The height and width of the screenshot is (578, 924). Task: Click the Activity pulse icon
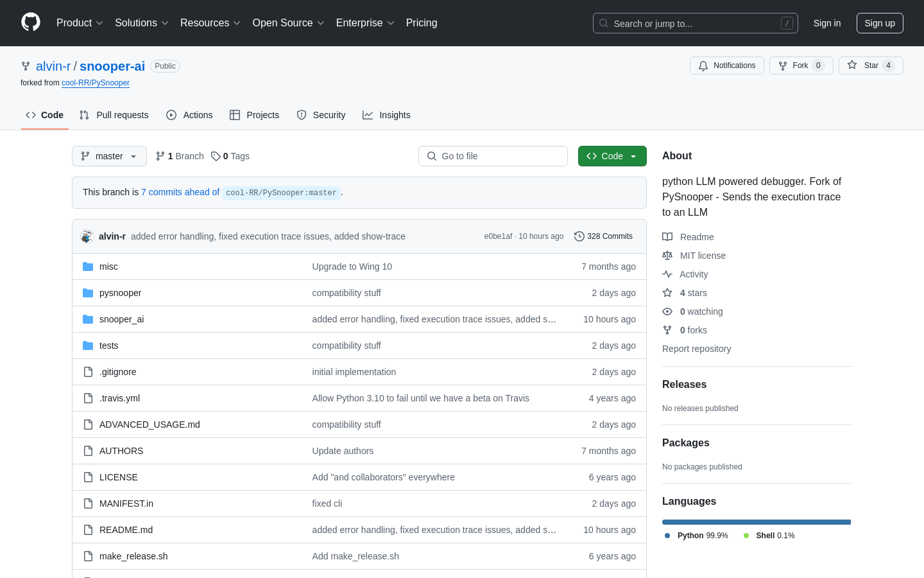[667, 274]
